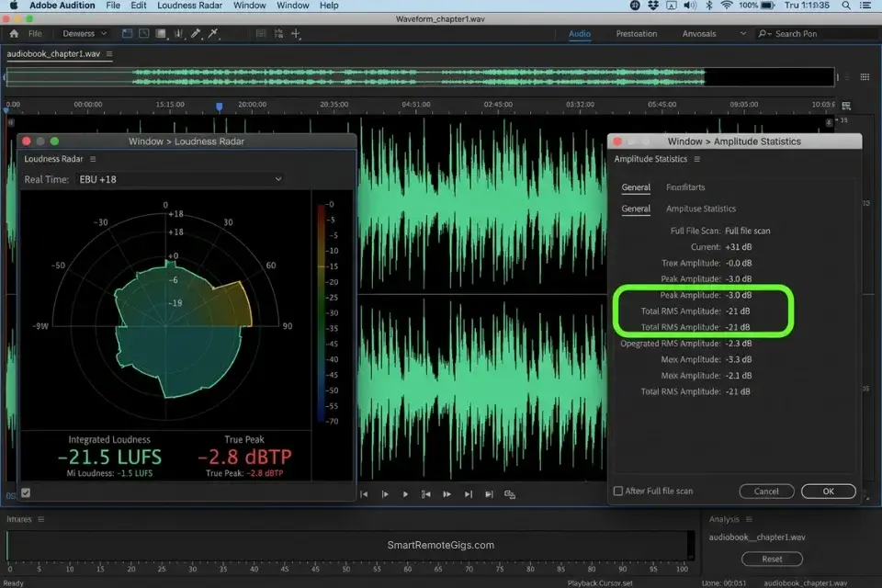This screenshot has height=588, width=882.
Task: Select the Ampituse Statistics sub-tab
Action: (701, 209)
